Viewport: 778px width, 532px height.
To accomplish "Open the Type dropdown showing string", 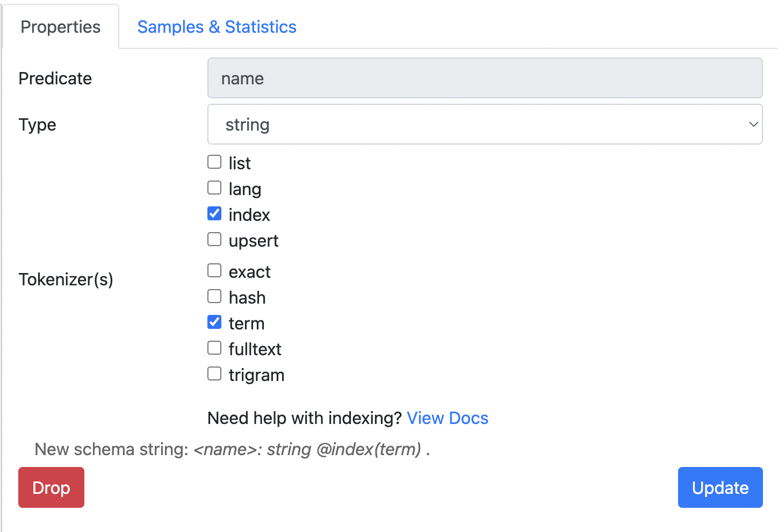I will pos(485,125).
